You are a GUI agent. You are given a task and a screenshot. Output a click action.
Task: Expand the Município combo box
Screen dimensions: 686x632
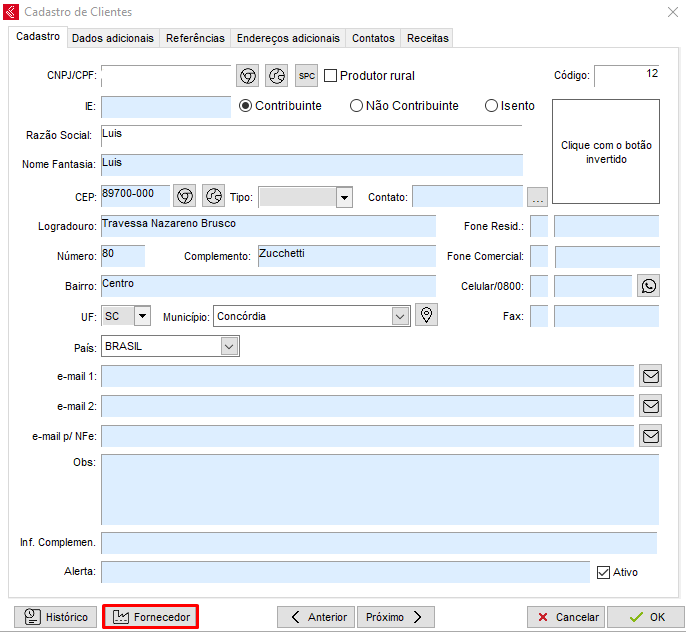(x=400, y=316)
